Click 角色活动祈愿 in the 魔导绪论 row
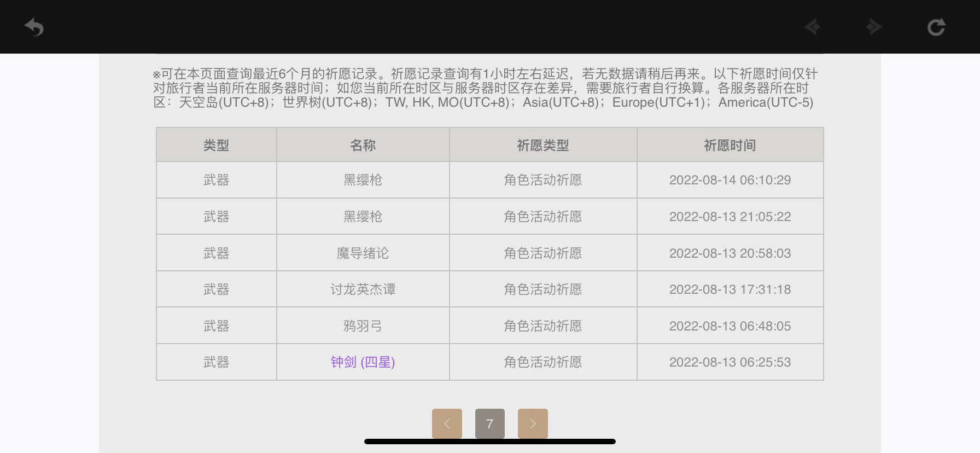The image size is (980, 453). (x=543, y=253)
